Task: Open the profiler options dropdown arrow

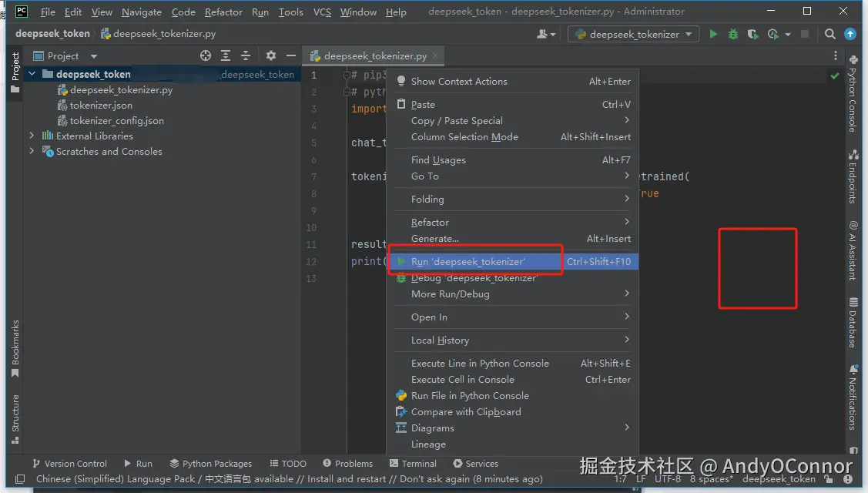Action: pos(788,35)
